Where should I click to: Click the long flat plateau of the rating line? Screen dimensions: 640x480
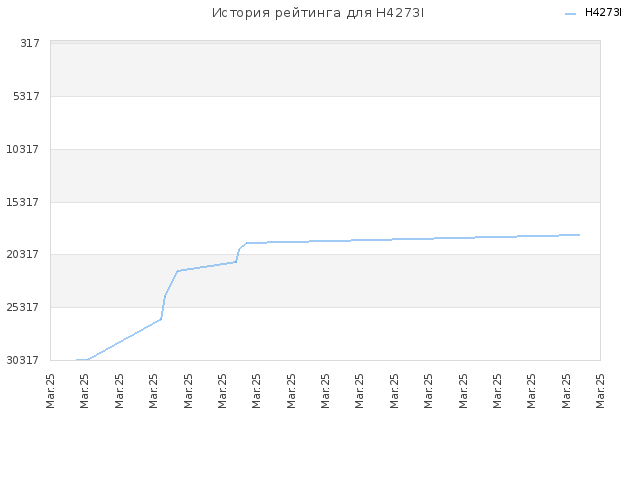(x=412, y=239)
